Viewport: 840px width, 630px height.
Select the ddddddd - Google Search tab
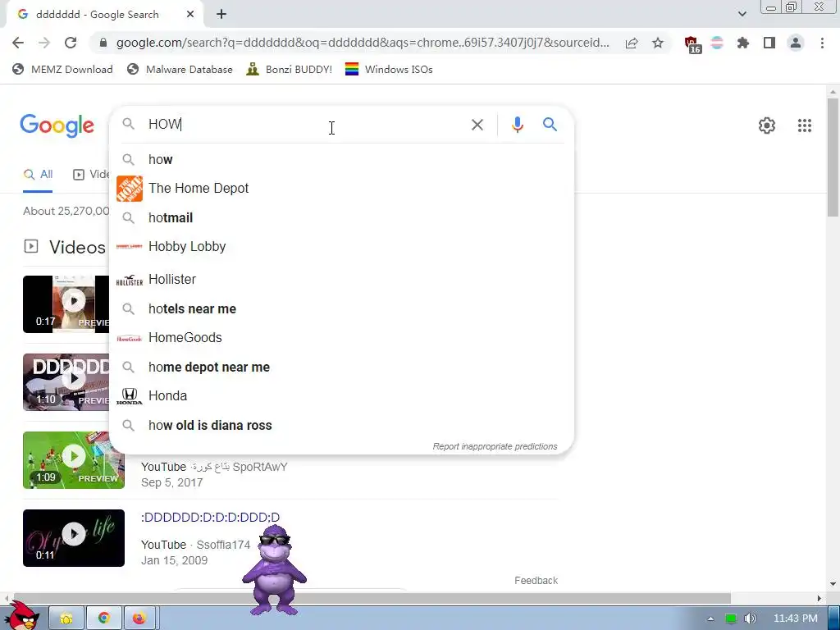pyautogui.click(x=105, y=15)
